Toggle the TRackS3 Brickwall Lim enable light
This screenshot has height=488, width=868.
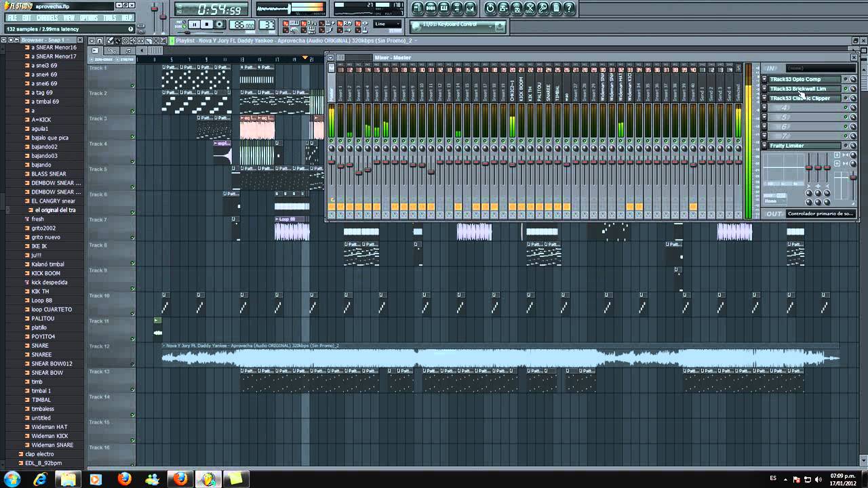click(x=846, y=89)
